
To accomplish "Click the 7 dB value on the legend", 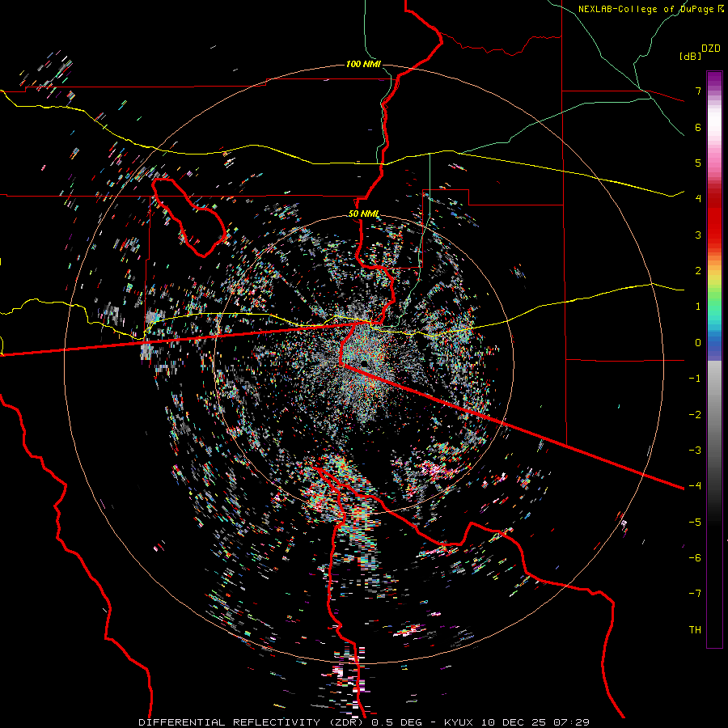I will [x=698, y=91].
